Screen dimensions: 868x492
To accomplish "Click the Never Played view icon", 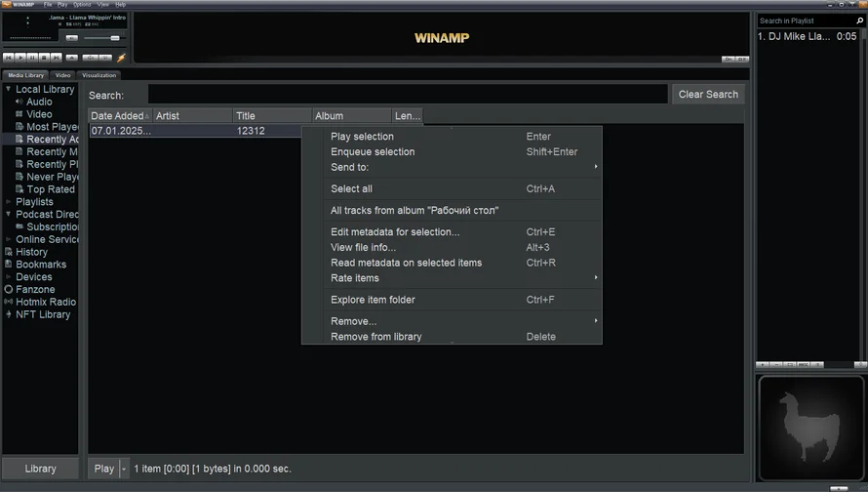I will pos(20,177).
